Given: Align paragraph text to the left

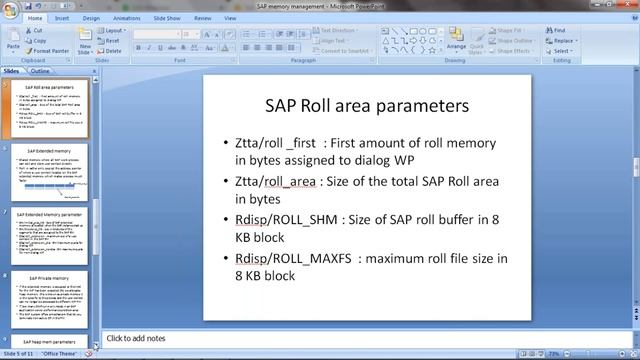Looking at the screenshot, I should (x=246, y=48).
